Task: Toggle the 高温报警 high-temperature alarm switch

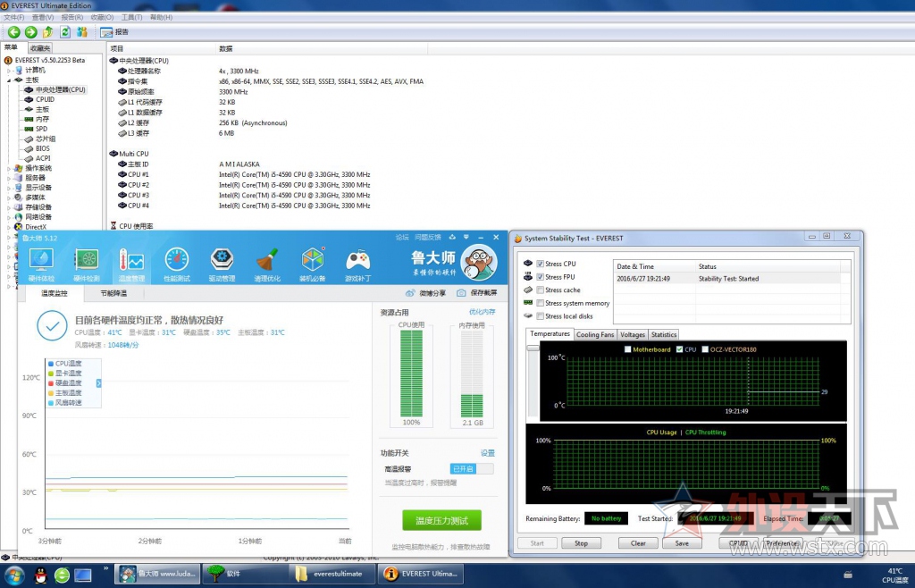Action: (x=472, y=468)
